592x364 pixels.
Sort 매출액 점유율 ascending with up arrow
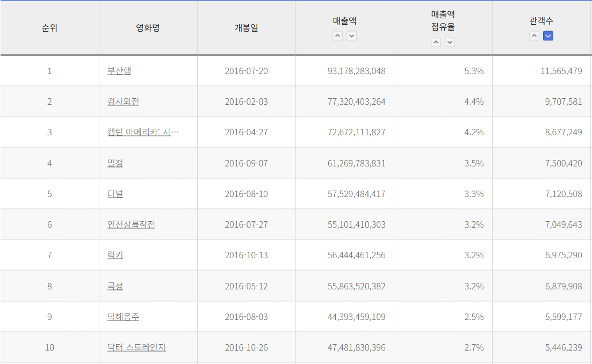click(x=436, y=42)
